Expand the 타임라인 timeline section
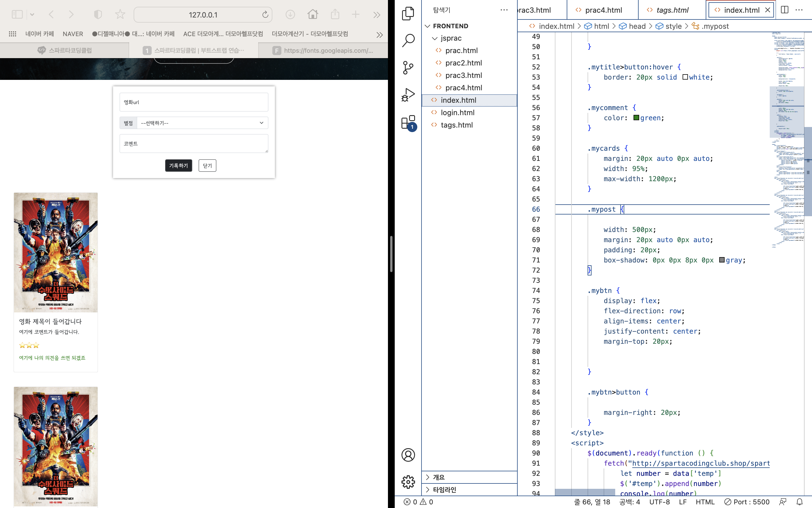 pos(469,490)
